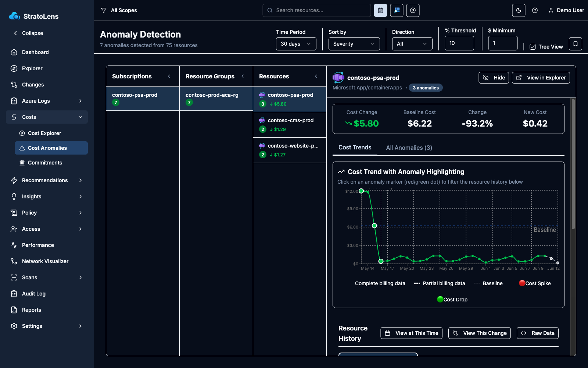Click the Policy scroll icon
The image size is (588, 368).
click(14, 213)
